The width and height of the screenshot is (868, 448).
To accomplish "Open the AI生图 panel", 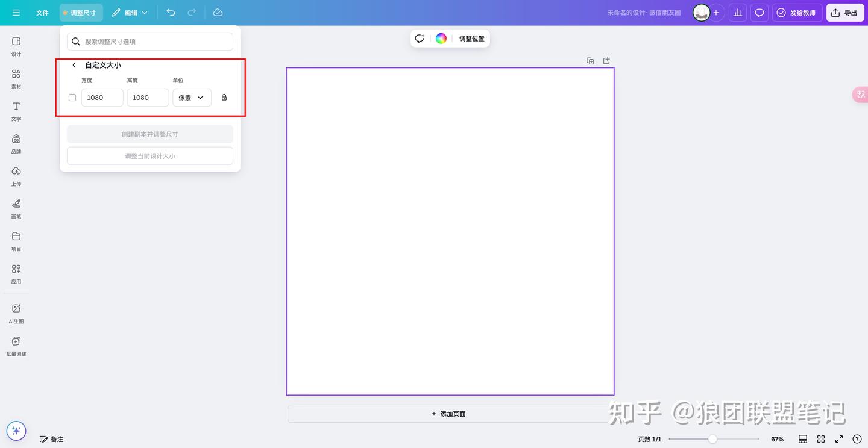I will tap(16, 313).
